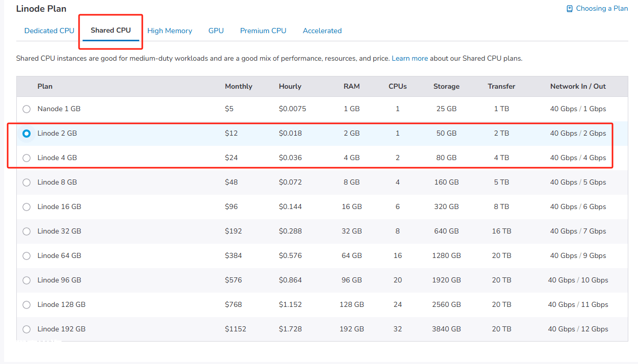The height and width of the screenshot is (364, 638).
Task: Choose the Linode 2 GB radio button
Action: tap(27, 134)
